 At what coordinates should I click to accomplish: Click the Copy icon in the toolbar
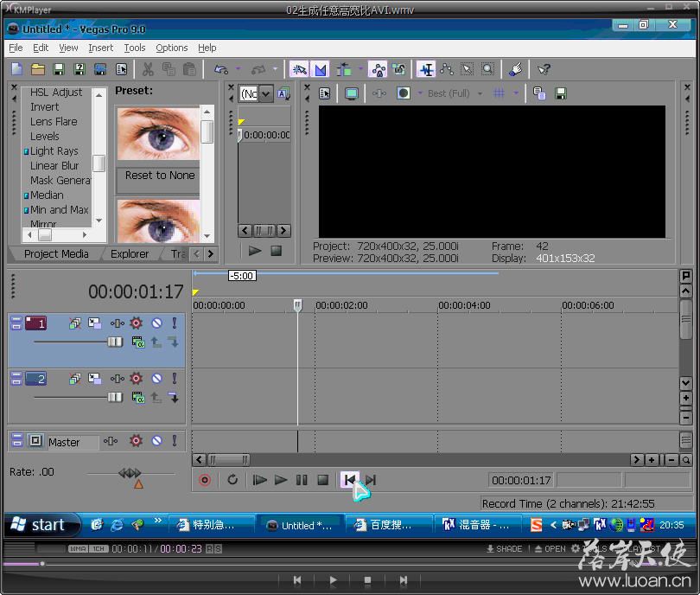[x=169, y=69]
